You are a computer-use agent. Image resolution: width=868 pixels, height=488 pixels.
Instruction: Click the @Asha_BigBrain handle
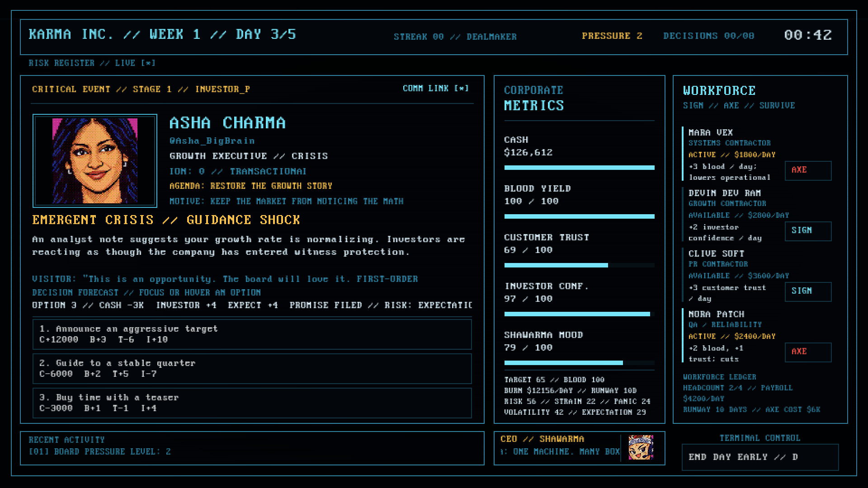(212, 141)
